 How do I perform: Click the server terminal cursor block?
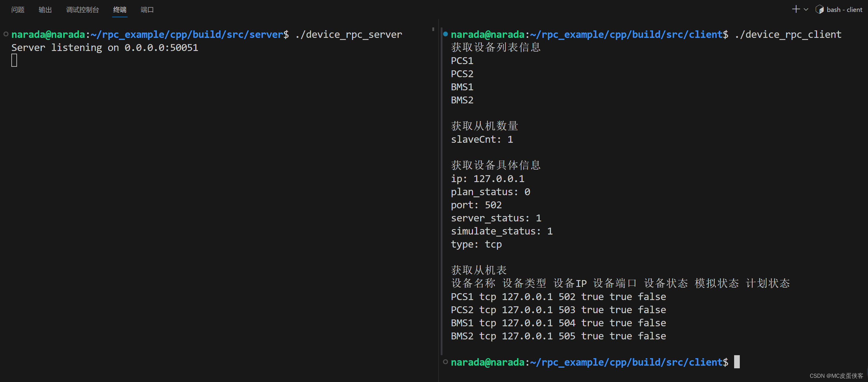click(x=14, y=60)
